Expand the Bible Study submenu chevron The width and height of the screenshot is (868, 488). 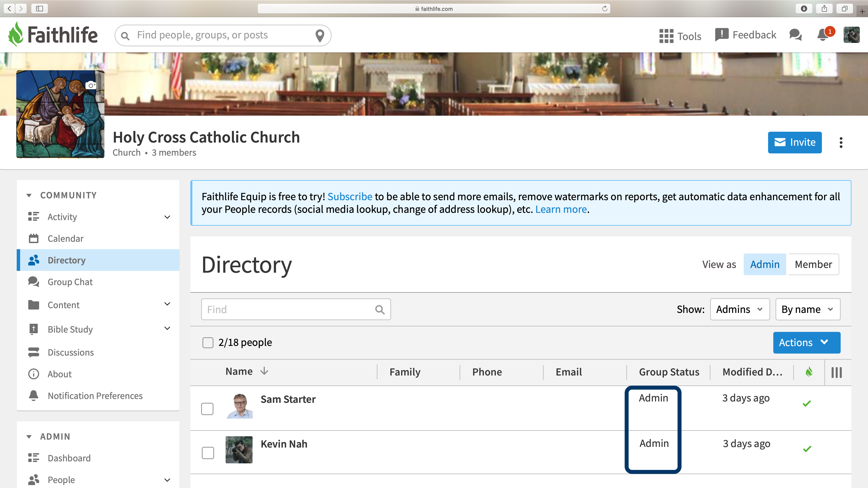point(167,328)
